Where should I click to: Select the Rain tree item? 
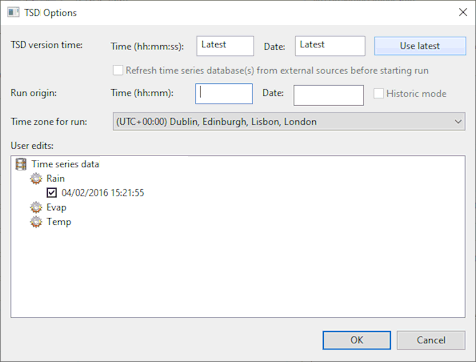[55, 179]
